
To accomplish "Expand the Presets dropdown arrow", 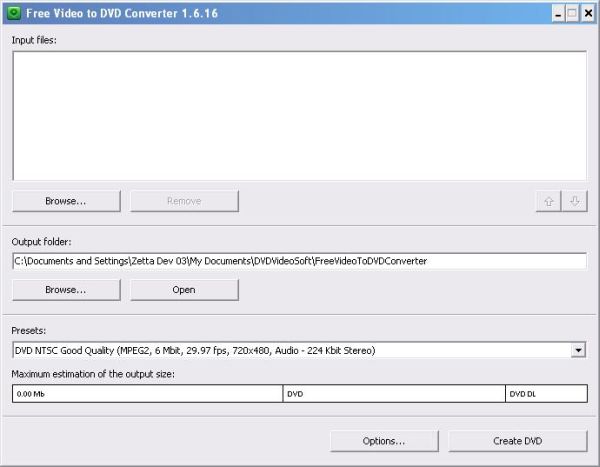I will (578, 350).
